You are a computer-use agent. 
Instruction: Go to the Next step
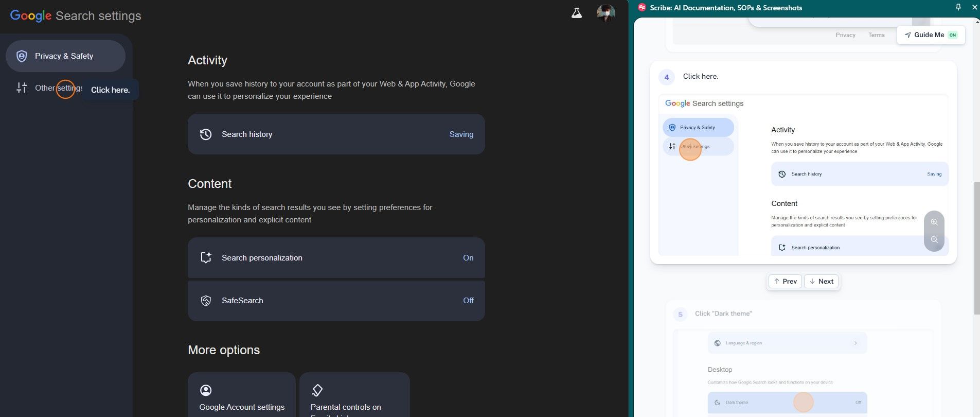(x=822, y=281)
